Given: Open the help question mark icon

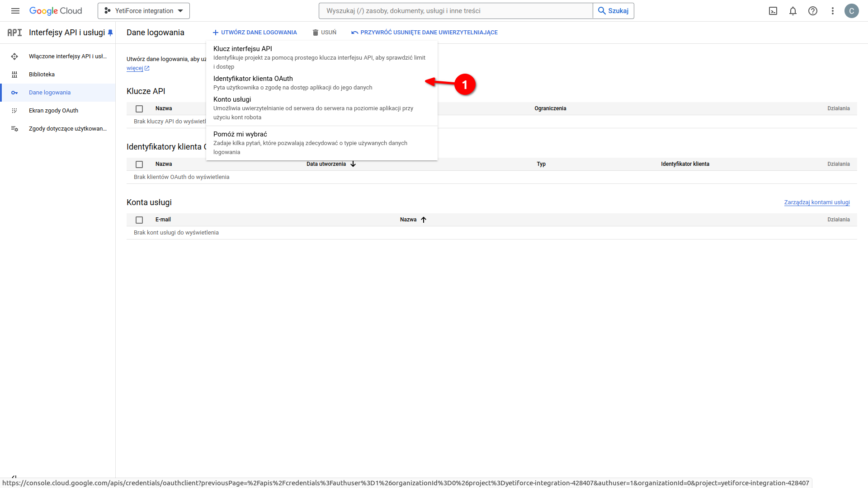Looking at the screenshot, I should coord(813,11).
